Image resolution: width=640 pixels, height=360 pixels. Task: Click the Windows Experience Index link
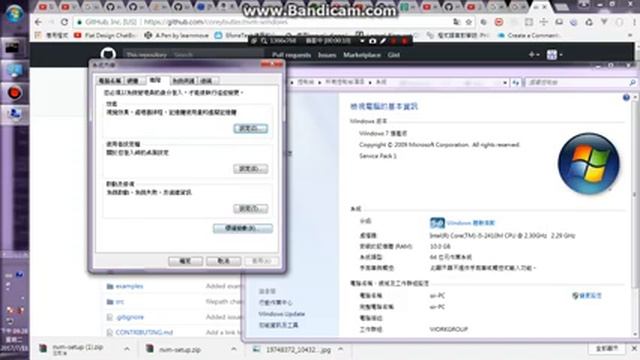click(471, 223)
